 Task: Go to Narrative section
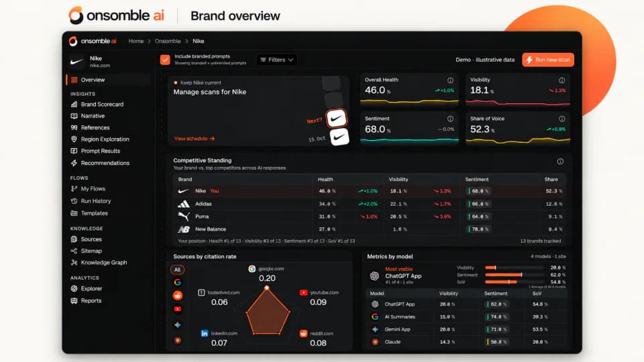93,116
